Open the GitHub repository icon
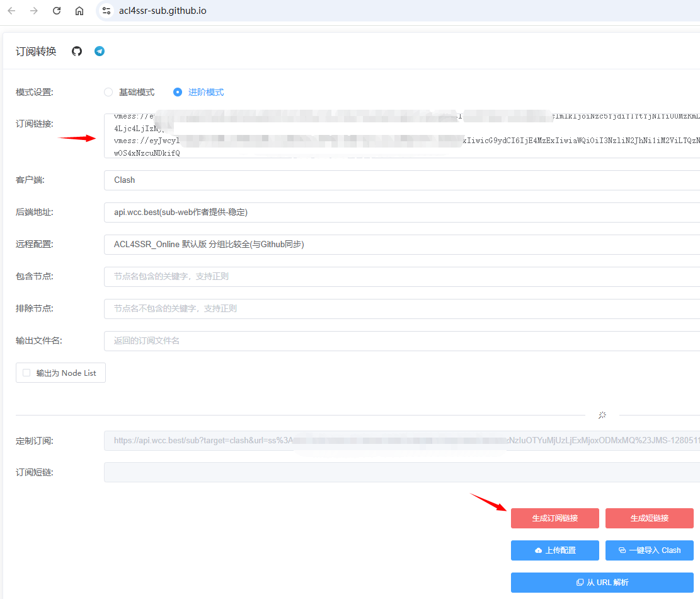The width and height of the screenshot is (700, 599). (x=77, y=51)
